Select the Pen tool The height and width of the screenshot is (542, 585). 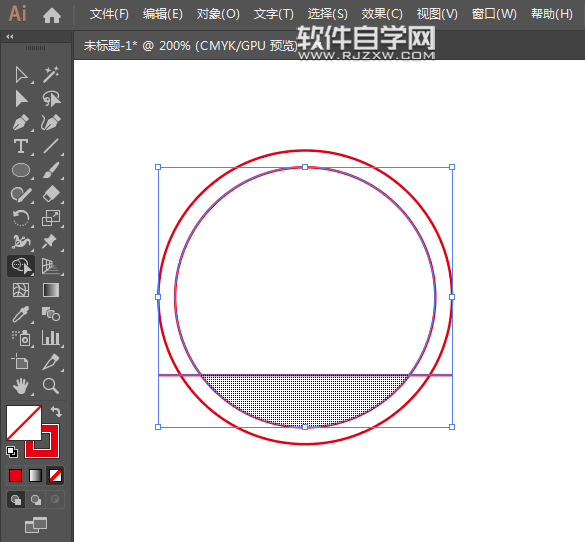(21, 123)
